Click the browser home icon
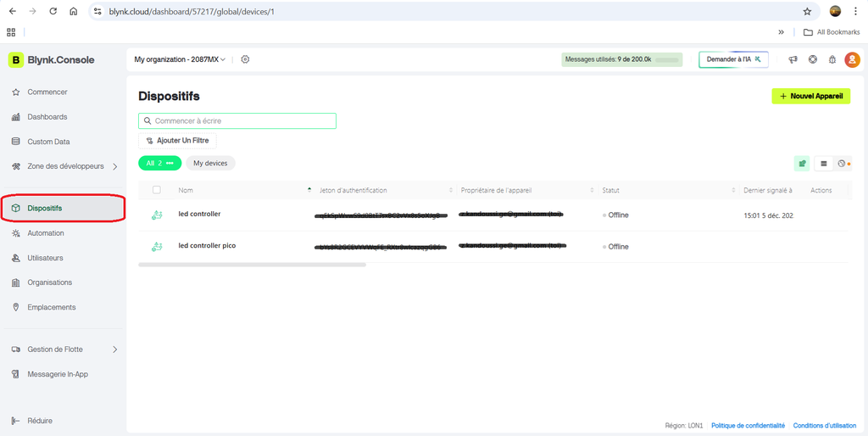 tap(74, 11)
